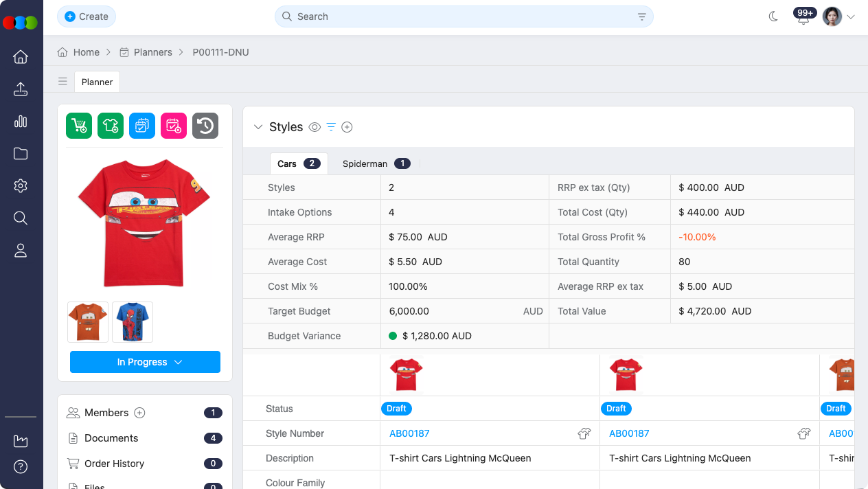Open the analytics bar-chart sidebar icon
This screenshot has width=868, height=489.
21,121
